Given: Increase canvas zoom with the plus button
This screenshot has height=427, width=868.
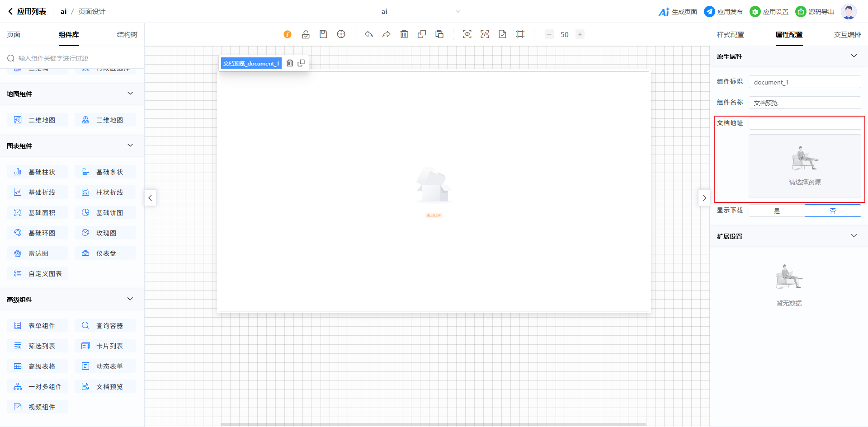Looking at the screenshot, I should coord(580,34).
